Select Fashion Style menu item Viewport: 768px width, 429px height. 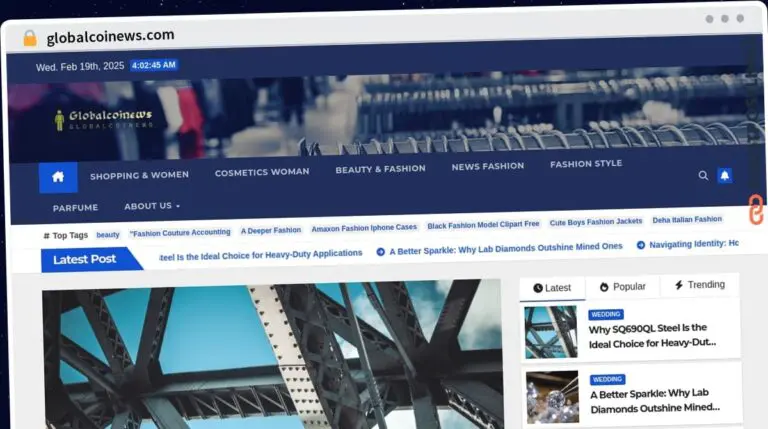586,164
